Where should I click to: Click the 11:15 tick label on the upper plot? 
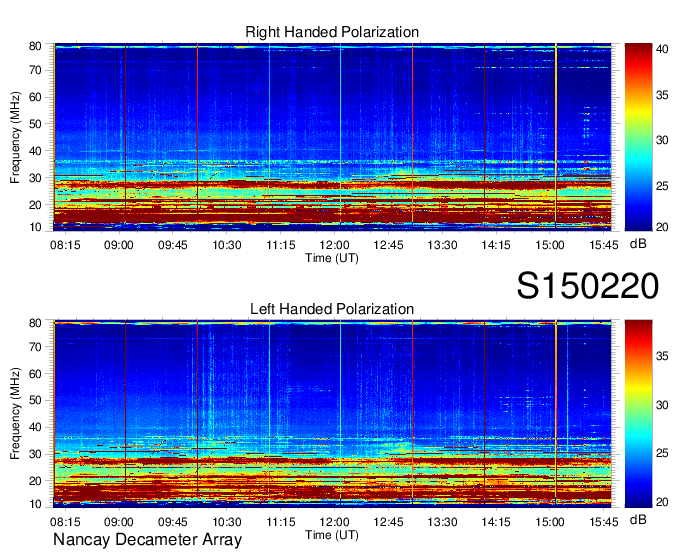pyautogui.click(x=281, y=245)
